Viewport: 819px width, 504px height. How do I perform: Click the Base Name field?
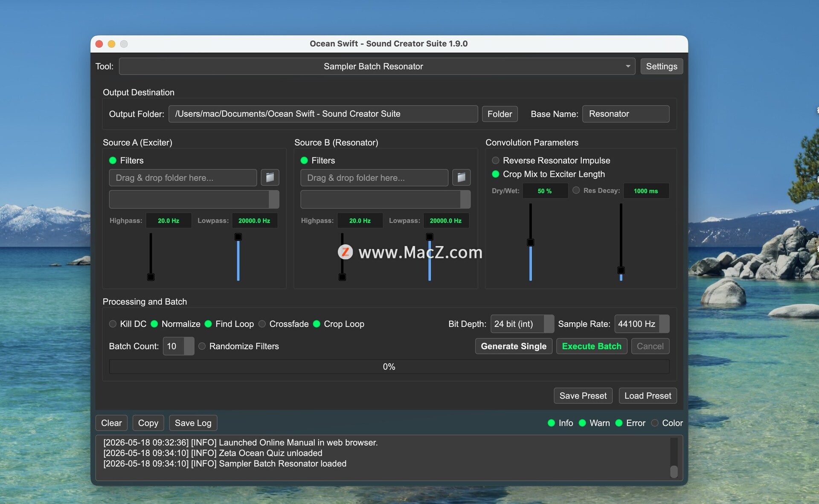click(x=626, y=114)
